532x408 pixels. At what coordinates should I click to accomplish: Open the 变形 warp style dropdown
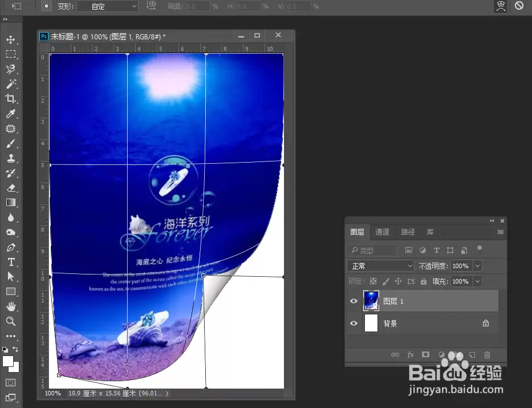[x=107, y=6]
